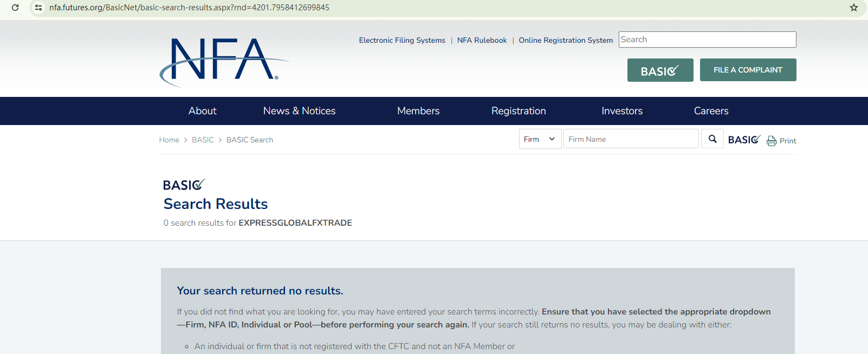This screenshot has width=868, height=354.
Task: Open the Electronic Filing Systems link
Action: click(401, 40)
